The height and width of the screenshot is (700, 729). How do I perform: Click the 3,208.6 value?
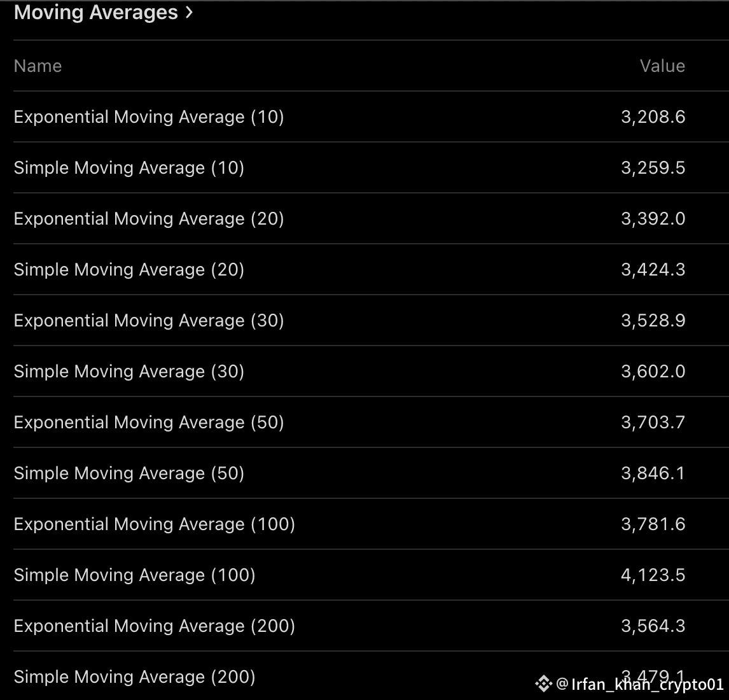click(653, 117)
